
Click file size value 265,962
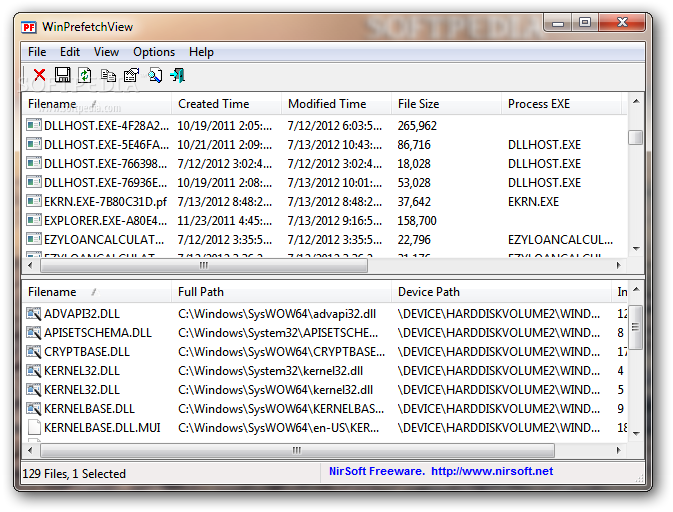(417, 125)
